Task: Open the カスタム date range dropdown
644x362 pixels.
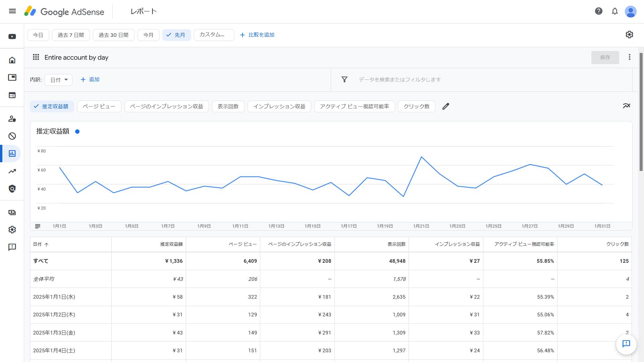Action: [x=214, y=35]
